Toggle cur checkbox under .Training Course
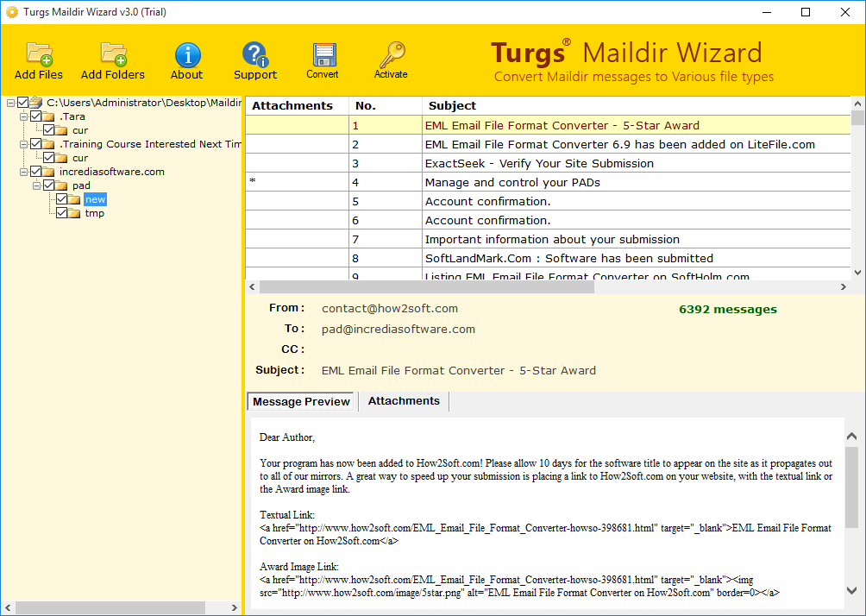Image resolution: width=866 pixels, height=616 pixels. pos(48,158)
